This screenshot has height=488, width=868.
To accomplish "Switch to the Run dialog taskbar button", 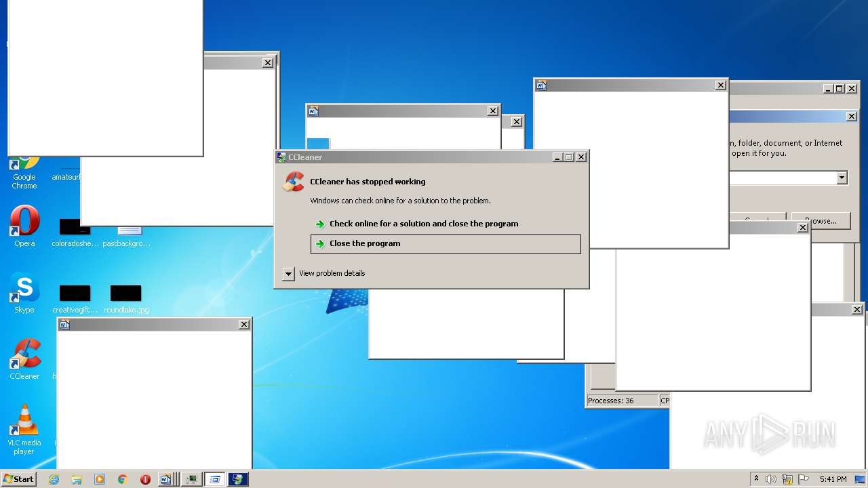I will [x=215, y=479].
